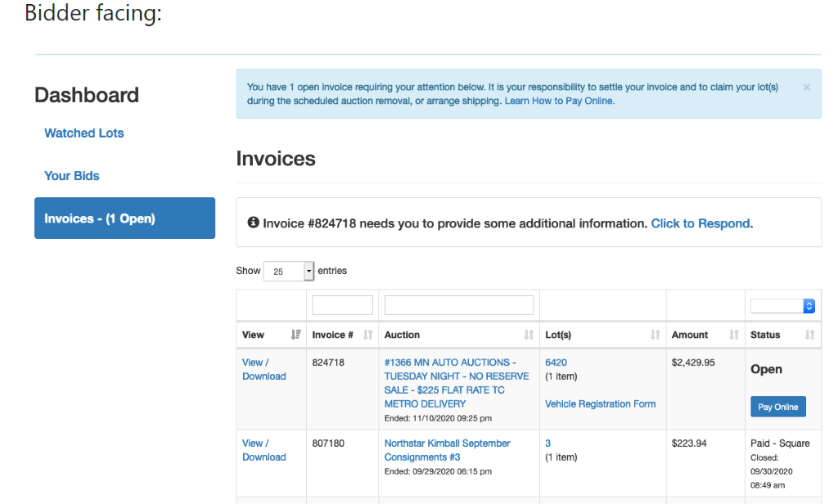Viewport: 838px width, 504px height.
Task: Open Northstar Kimball September Consignments #3 auction
Action: click(x=447, y=450)
